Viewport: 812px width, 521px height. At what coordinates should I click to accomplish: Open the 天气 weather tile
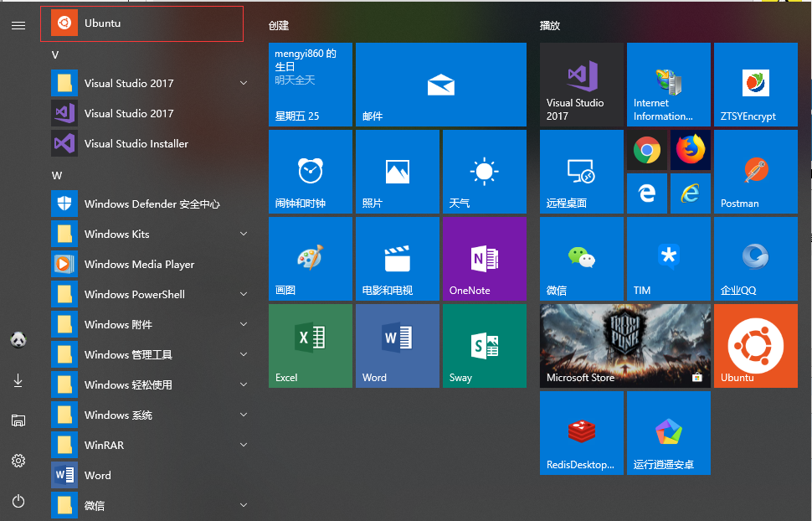[485, 172]
